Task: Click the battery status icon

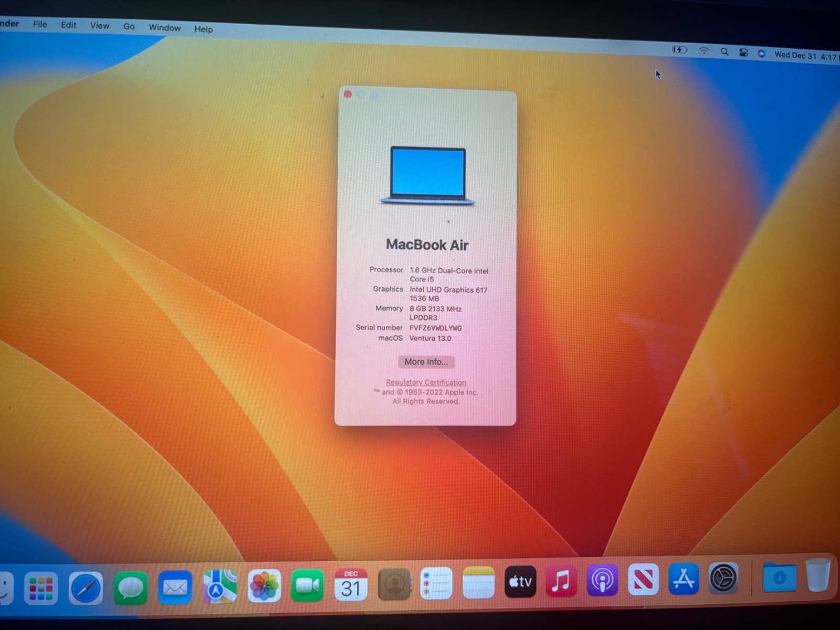Action: (680, 49)
